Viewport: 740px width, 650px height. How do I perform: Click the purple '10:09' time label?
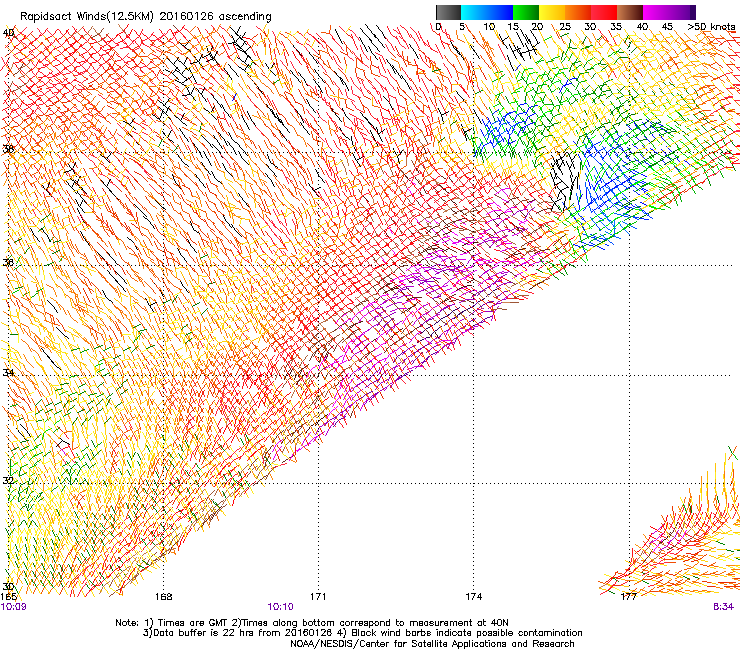click(x=14, y=607)
